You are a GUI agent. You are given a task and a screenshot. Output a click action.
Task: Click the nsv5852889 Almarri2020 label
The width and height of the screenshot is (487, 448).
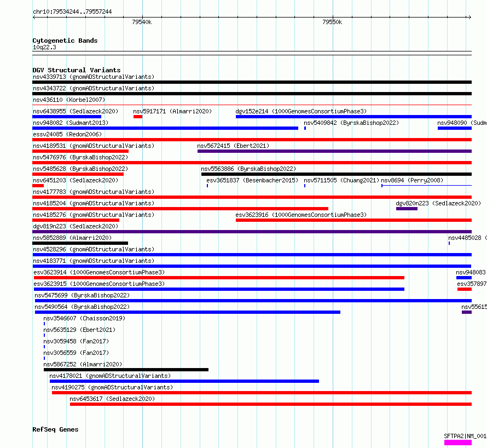coord(72,238)
